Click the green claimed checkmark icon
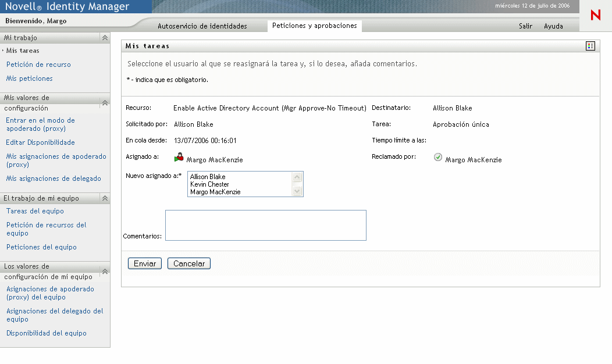 438,157
